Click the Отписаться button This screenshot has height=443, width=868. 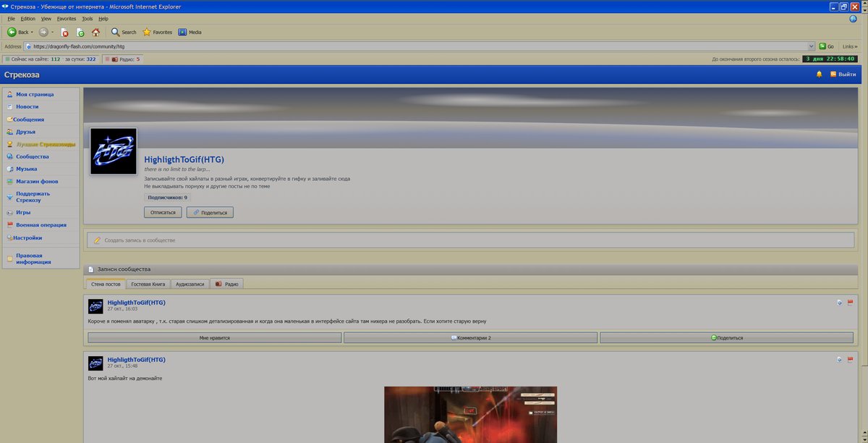pos(163,213)
